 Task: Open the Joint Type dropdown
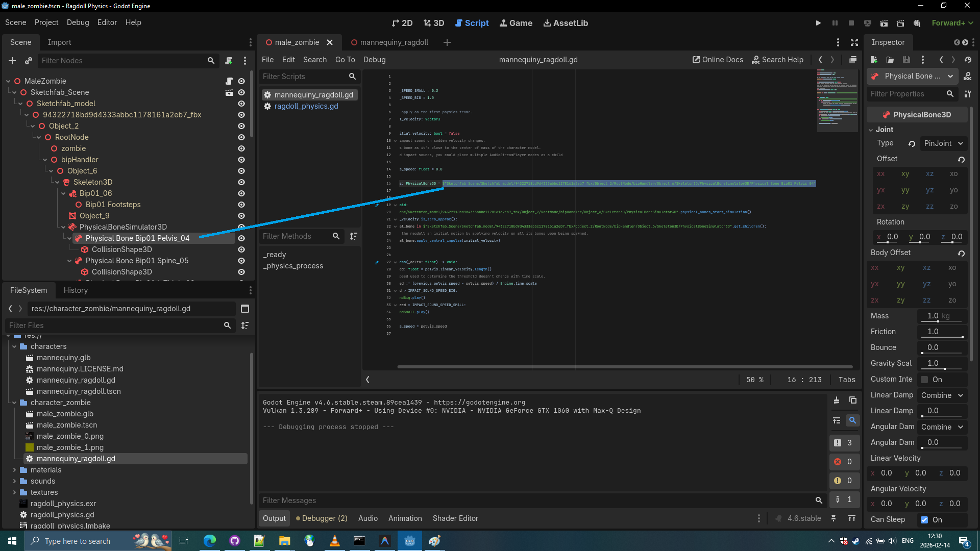943,143
